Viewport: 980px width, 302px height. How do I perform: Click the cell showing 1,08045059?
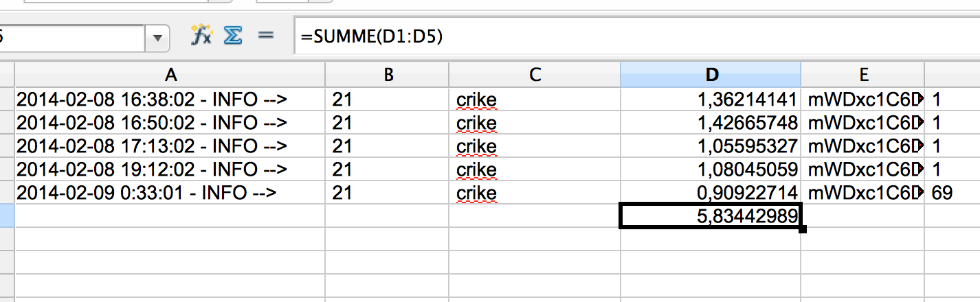pyautogui.click(x=711, y=170)
